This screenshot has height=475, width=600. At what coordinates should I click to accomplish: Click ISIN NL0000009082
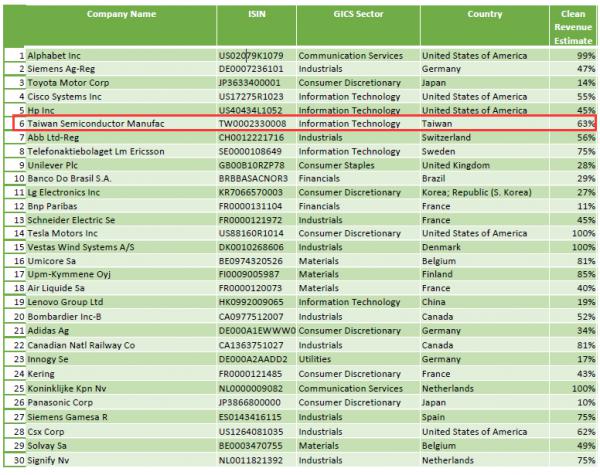tap(256, 388)
